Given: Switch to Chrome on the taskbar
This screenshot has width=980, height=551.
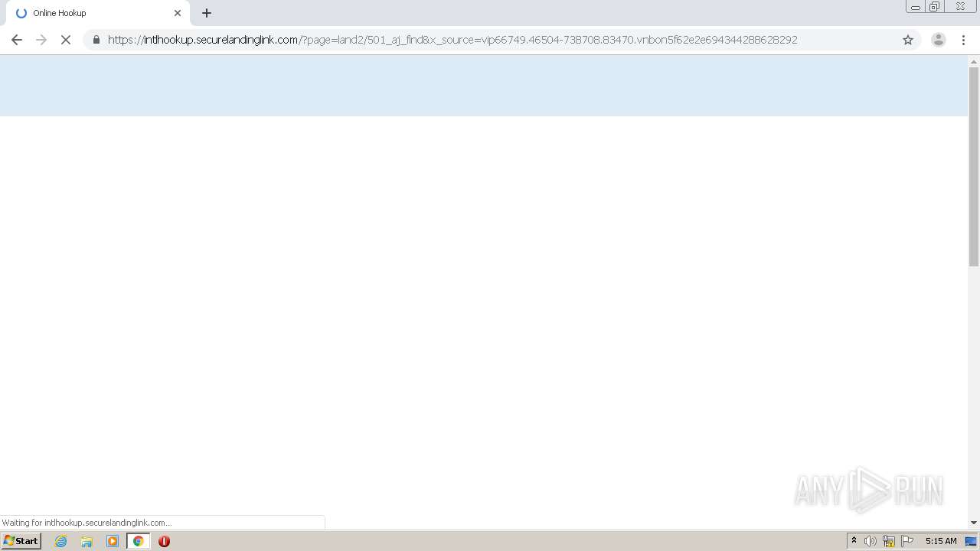Looking at the screenshot, I should click(139, 541).
